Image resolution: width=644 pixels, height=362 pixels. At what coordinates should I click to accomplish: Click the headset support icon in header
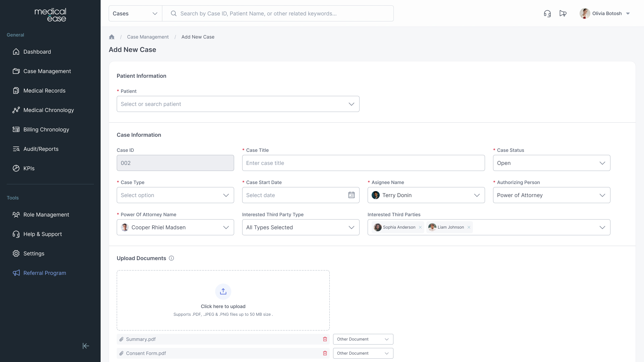(x=547, y=13)
